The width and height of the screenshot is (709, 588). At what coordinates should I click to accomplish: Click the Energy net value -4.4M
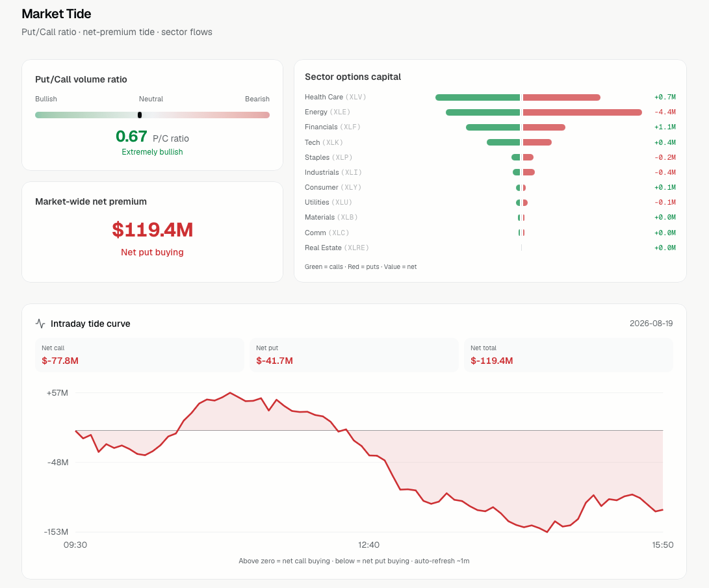pos(665,112)
